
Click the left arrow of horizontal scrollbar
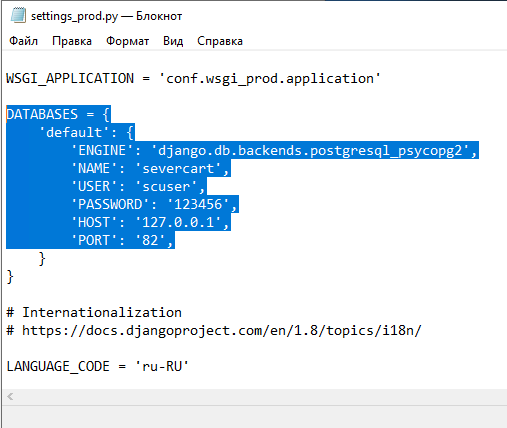[10, 396]
